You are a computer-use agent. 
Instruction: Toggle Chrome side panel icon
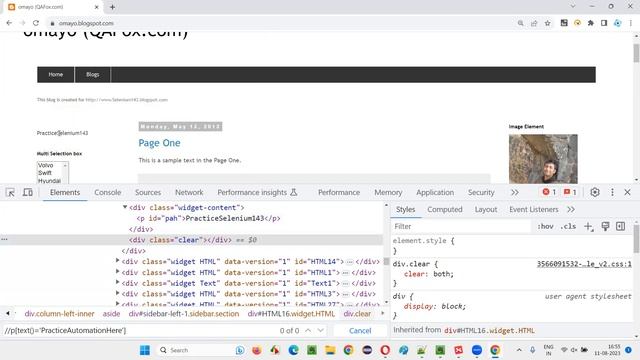pyautogui.click(x=604, y=23)
